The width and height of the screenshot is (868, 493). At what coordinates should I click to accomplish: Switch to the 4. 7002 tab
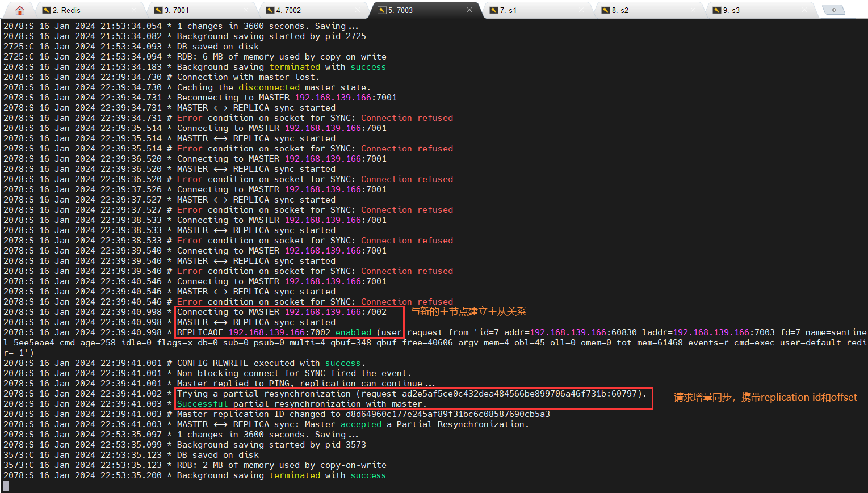click(313, 10)
